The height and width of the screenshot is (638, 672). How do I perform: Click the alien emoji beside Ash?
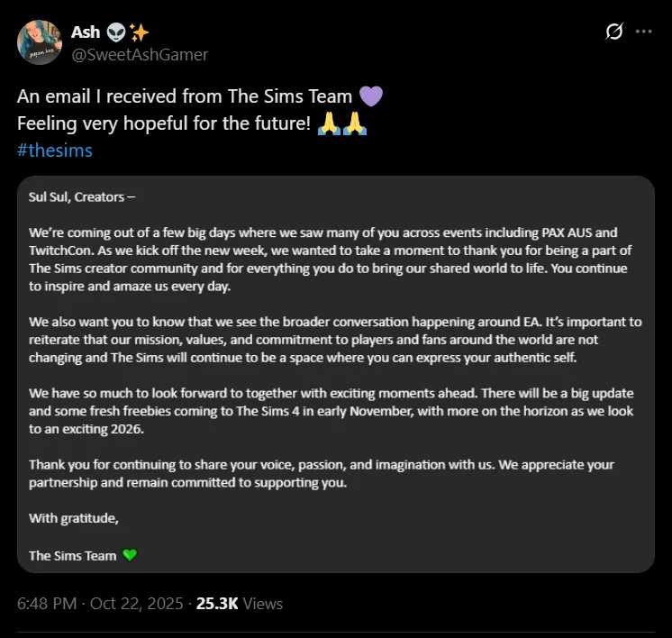tap(115, 32)
